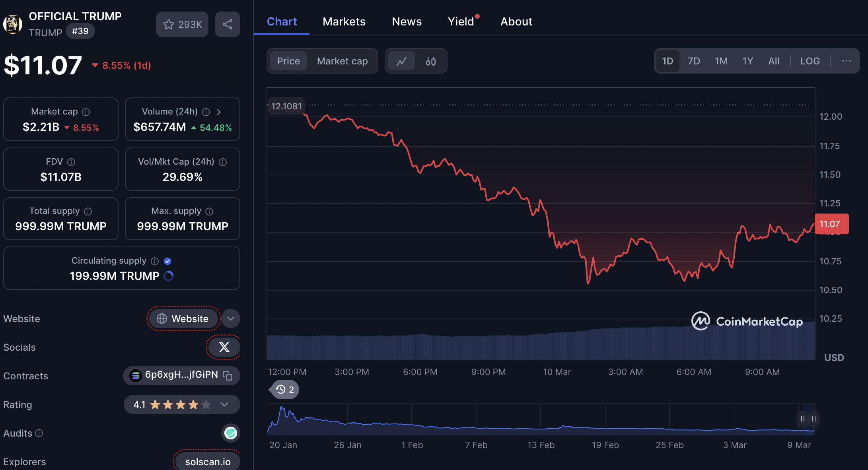Click the #39 rank badge
868x470 pixels.
80,31
